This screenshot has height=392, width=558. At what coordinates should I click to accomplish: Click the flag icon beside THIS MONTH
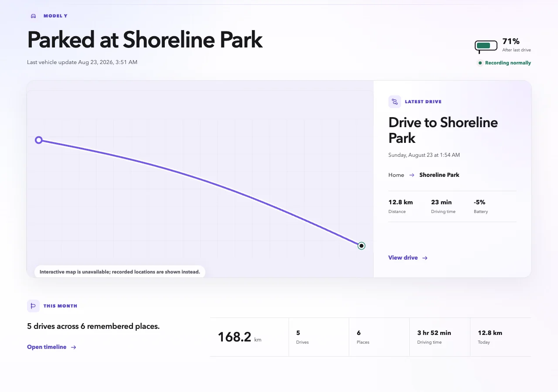tap(33, 306)
